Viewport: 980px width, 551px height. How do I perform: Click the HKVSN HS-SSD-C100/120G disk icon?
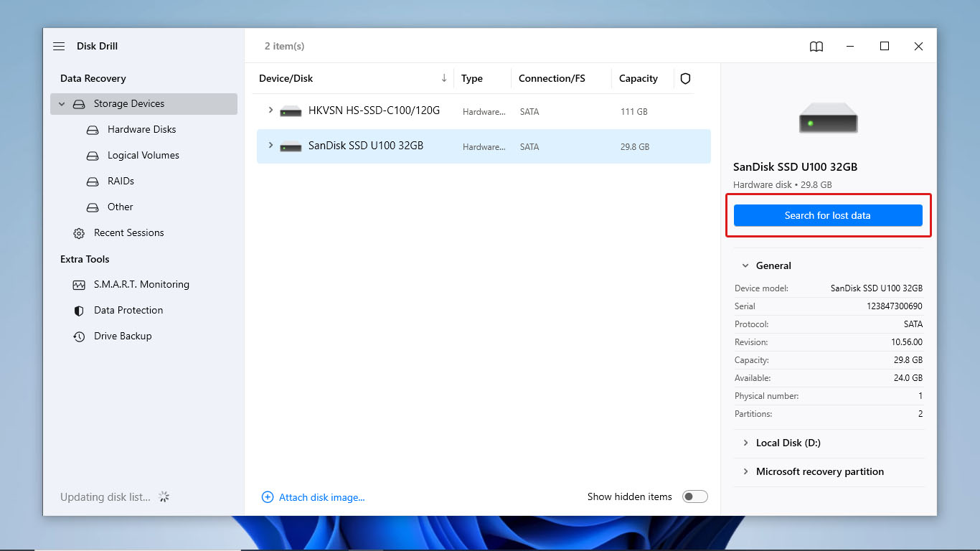[291, 111]
